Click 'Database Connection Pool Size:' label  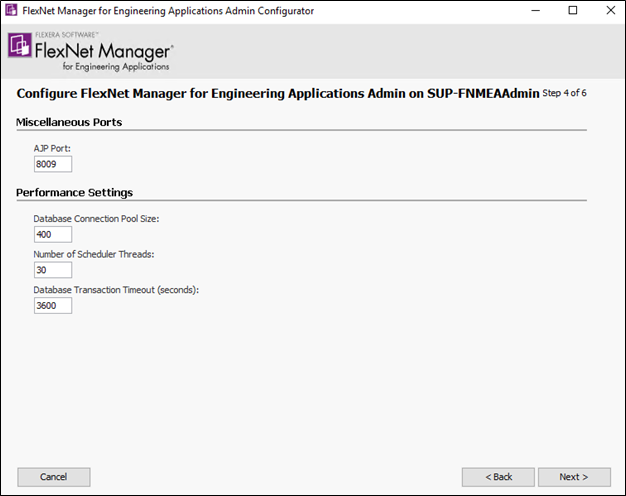click(x=96, y=219)
